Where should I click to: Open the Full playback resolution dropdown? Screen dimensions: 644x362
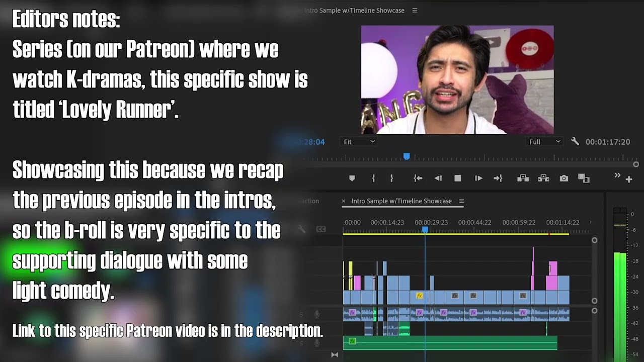pos(544,142)
